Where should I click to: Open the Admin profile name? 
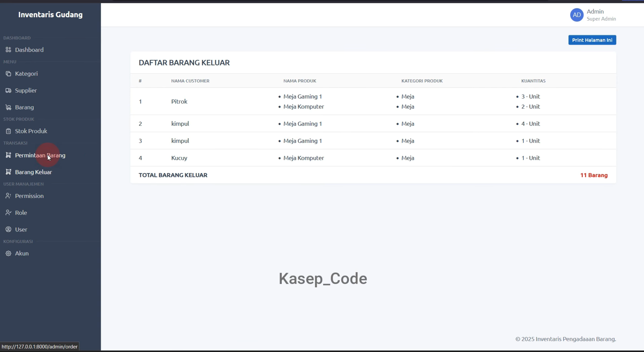(595, 12)
